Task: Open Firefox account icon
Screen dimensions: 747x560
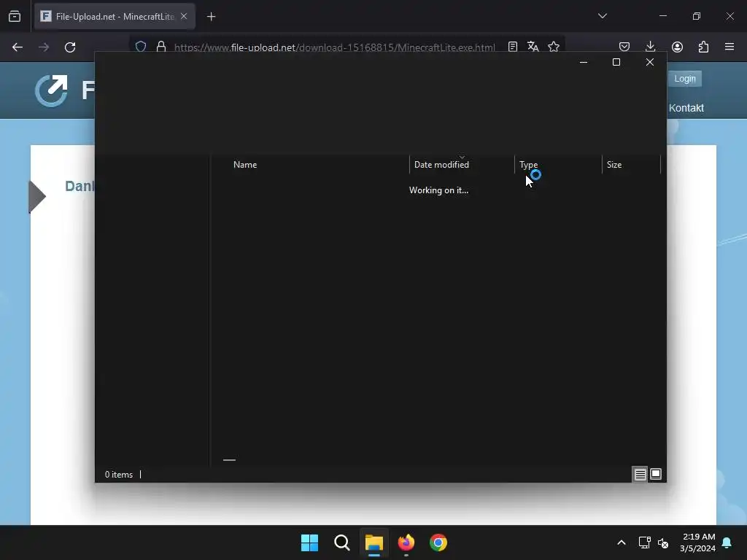Action: (678, 47)
